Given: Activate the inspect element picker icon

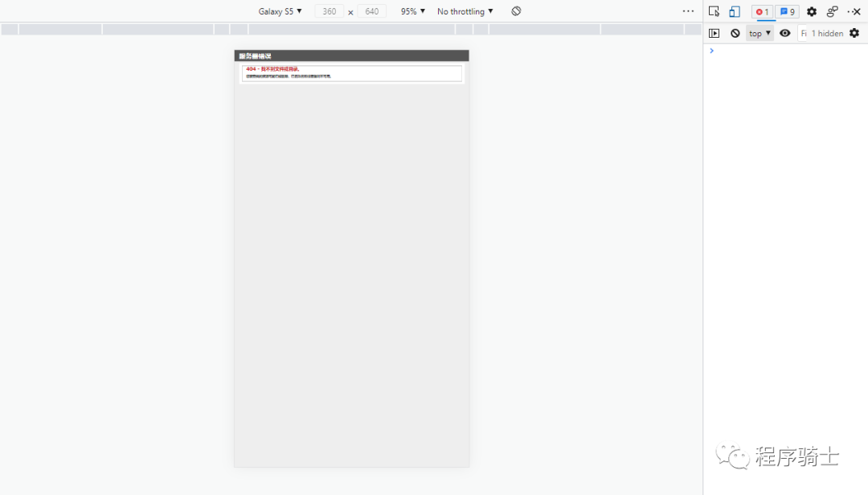Looking at the screenshot, I should point(714,11).
